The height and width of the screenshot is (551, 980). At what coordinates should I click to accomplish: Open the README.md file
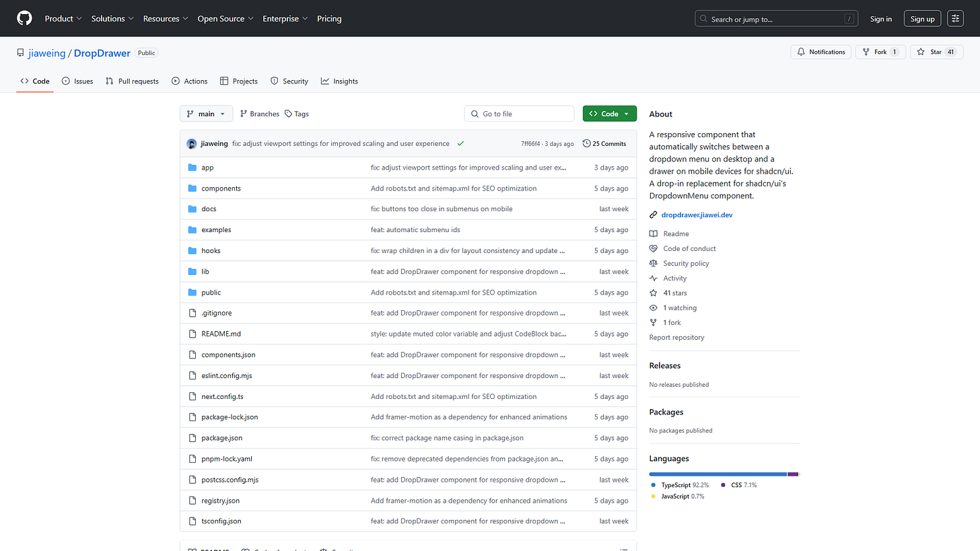221,334
